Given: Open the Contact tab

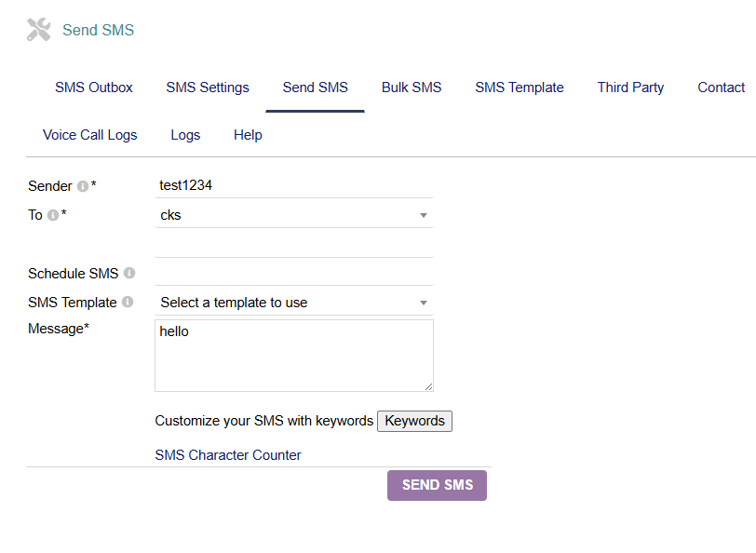Looking at the screenshot, I should [x=721, y=88].
